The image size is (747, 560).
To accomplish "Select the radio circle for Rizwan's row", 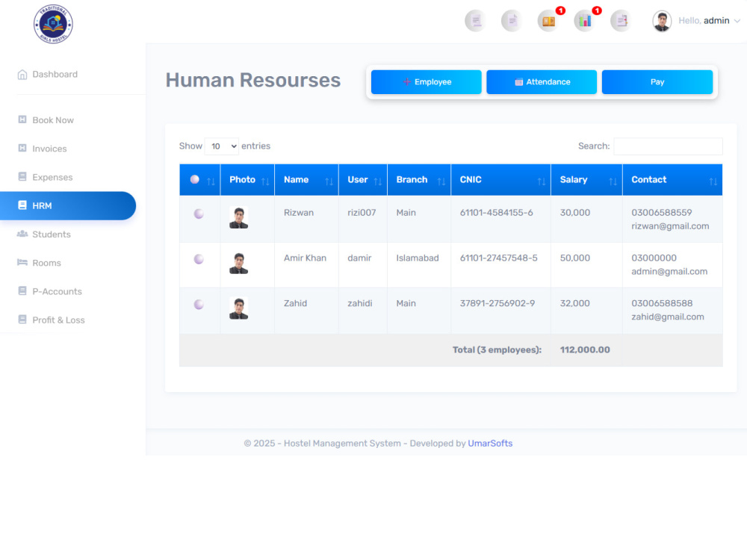I will pyautogui.click(x=199, y=214).
